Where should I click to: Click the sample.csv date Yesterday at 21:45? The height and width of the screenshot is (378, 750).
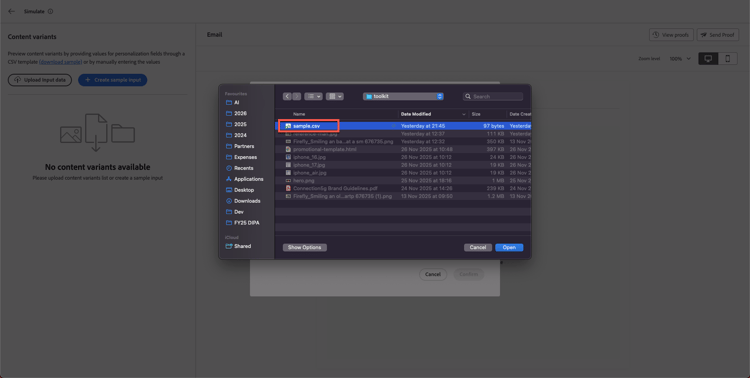(x=423, y=126)
